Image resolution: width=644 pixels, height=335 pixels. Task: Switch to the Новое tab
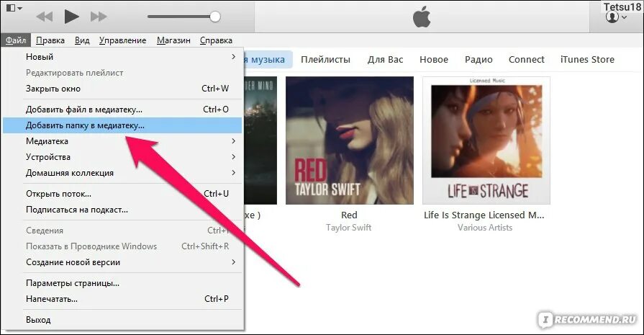[x=434, y=60]
